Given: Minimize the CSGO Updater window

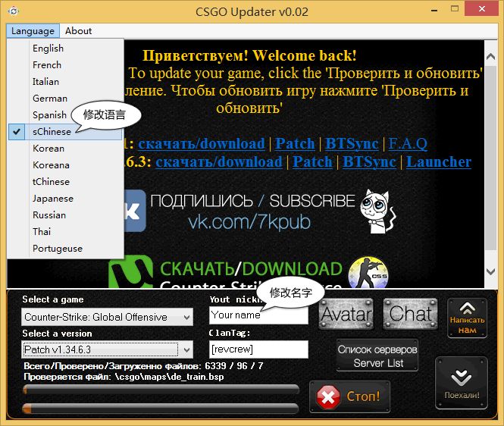Looking at the screenshot, I should coord(434,10).
